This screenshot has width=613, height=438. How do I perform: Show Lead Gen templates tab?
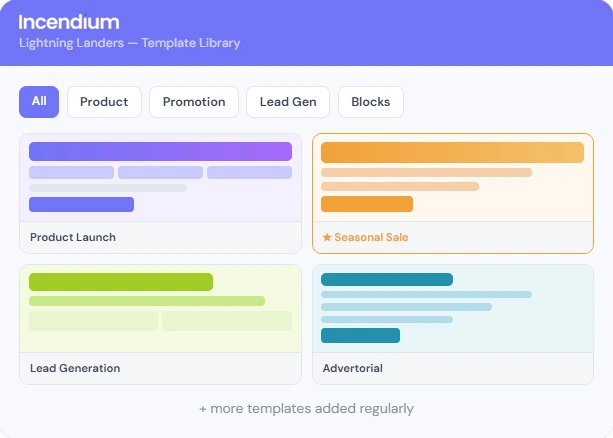pyautogui.click(x=288, y=102)
